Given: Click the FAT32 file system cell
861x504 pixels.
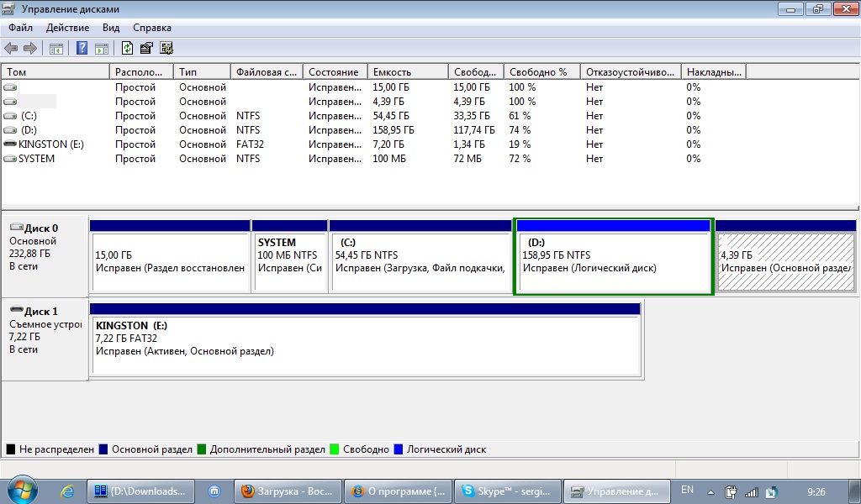Looking at the screenshot, I should (x=250, y=144).
